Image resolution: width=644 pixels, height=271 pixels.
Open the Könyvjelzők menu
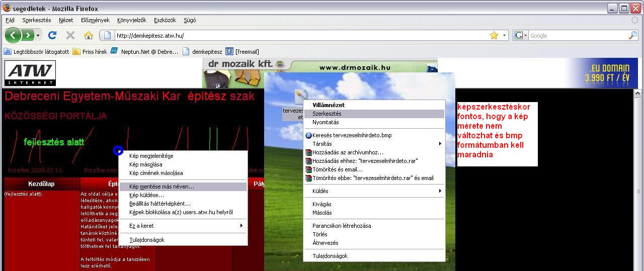pyautogui.click(x=131, y=20)
